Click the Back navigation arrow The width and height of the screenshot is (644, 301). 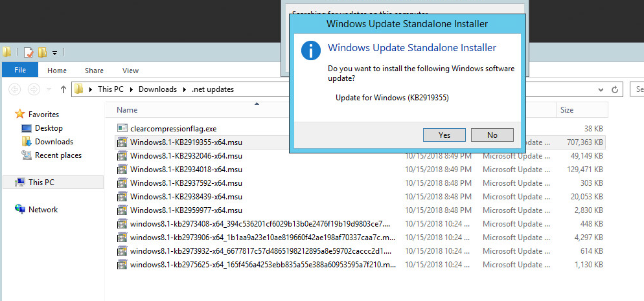[x=15, y=89]
